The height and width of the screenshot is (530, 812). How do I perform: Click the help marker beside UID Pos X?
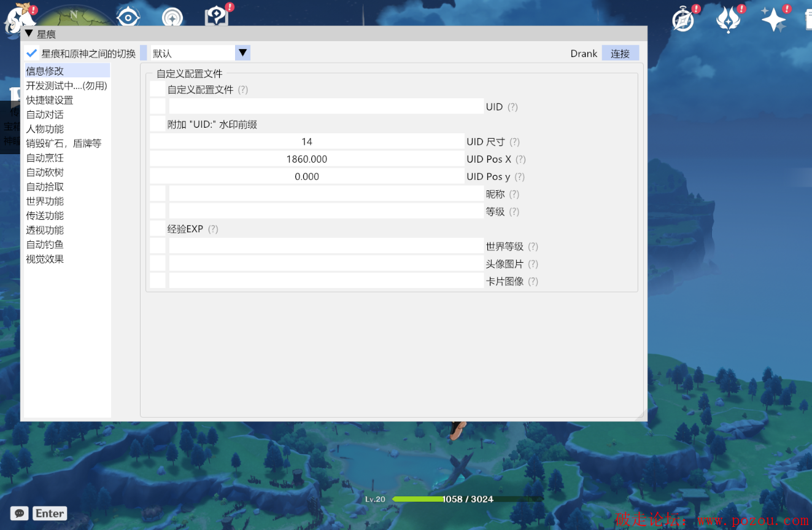[520, 159]
